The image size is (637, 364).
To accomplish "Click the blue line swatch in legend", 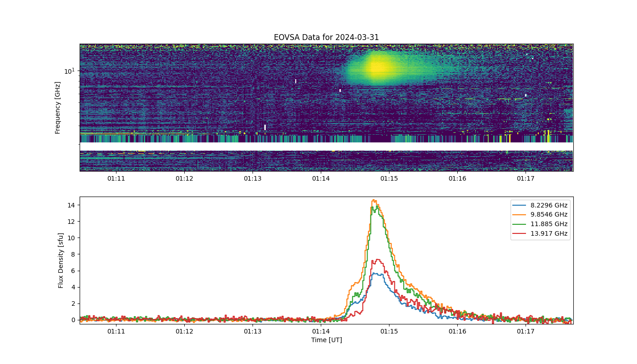I will tap(520, 205).
